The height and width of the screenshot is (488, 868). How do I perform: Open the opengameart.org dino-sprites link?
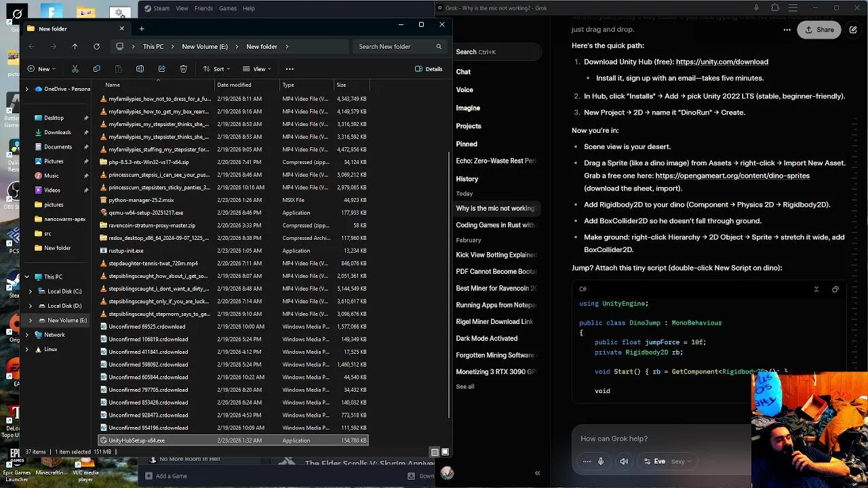click(x=732, y=176)
